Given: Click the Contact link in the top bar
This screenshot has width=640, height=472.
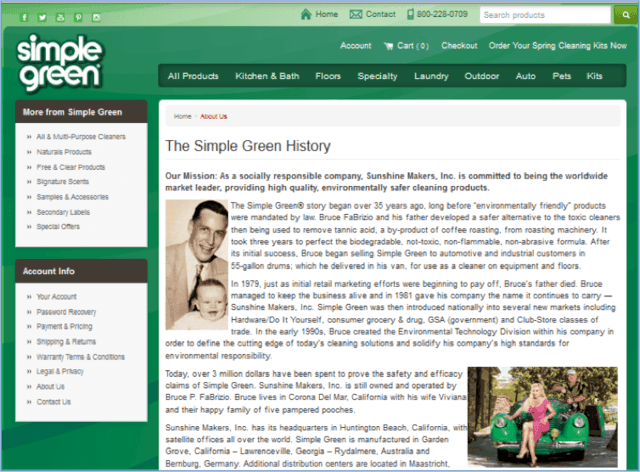Looking at the screenshot, I should tap(373, 14).
